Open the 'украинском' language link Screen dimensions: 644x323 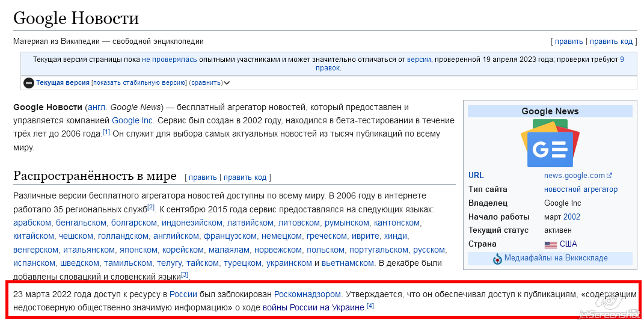point(289,263)
